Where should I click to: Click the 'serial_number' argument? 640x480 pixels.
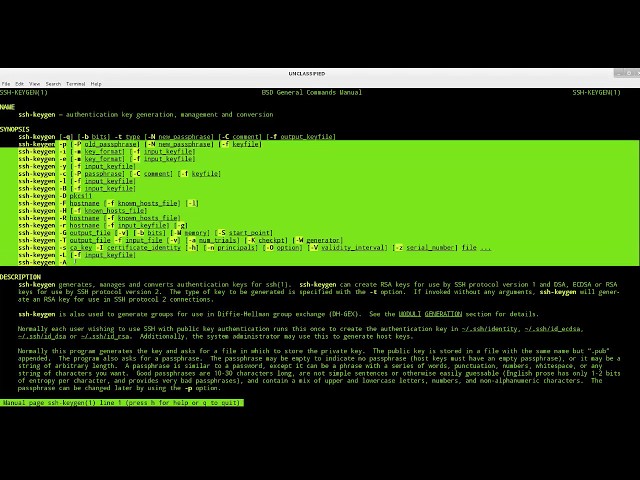coord(430,247)
